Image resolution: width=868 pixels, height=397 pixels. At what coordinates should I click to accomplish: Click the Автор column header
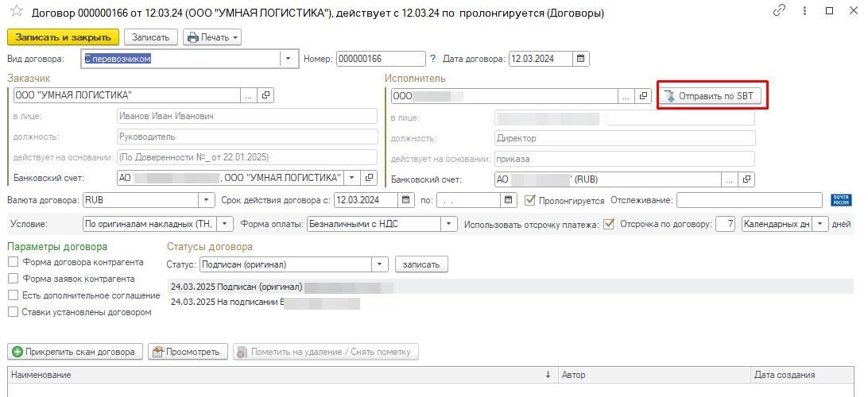(653, 374)
